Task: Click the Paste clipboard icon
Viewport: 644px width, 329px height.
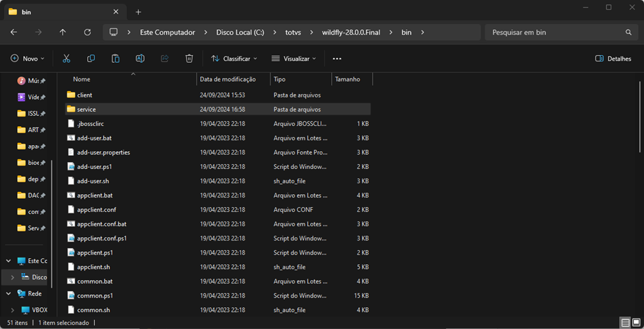Action: point(115,59)
